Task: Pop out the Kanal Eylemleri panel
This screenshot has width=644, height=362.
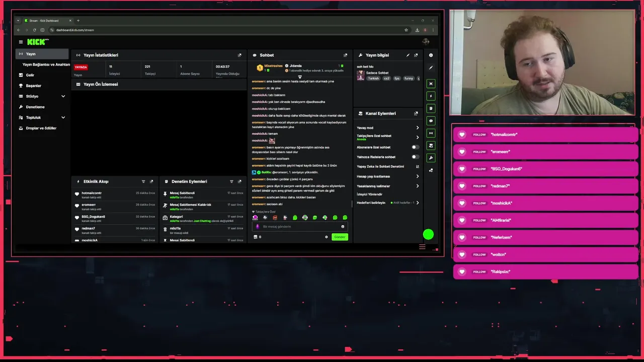Action: pos(416,114)
